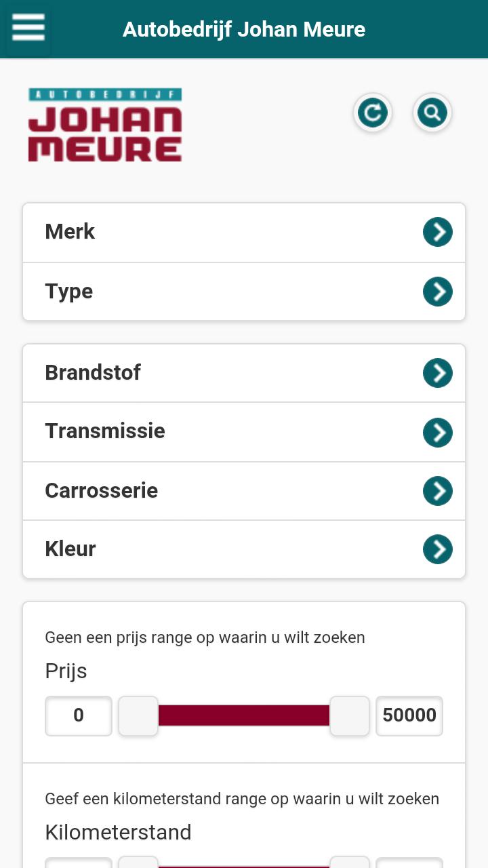The height and width of the screenshot is (868, 488).
Task: Open the Transmissie filter
Action: pyautogui.click(x=203, y=431)
